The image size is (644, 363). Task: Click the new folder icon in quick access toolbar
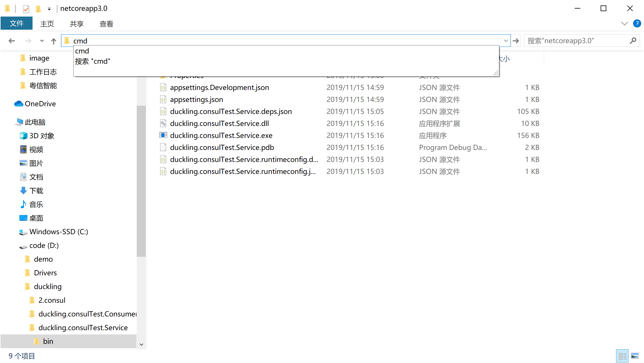38,9
